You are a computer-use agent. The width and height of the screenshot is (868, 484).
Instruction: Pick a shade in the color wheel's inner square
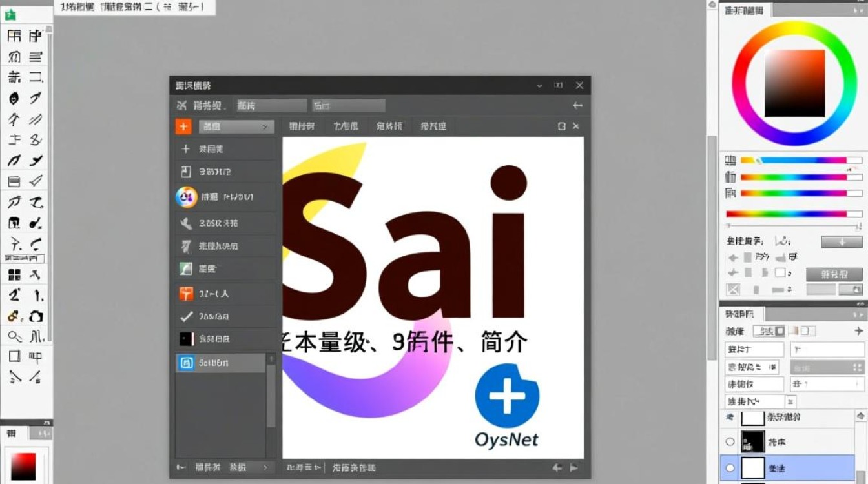point(795,83)
